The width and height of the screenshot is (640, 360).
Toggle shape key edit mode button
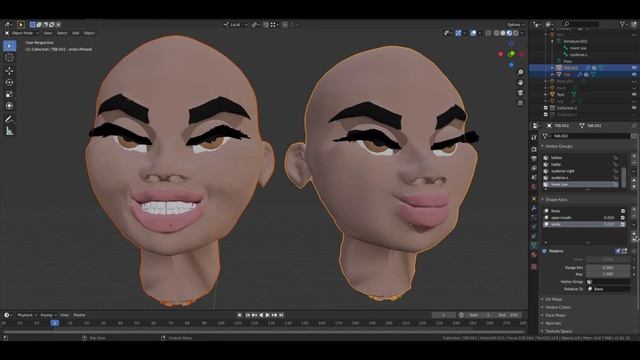(624, 251)
